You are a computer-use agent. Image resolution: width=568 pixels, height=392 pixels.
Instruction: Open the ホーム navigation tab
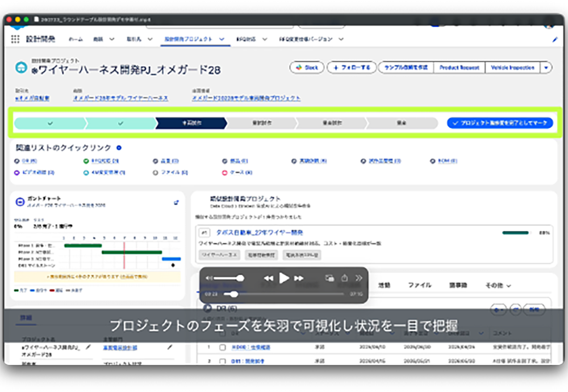click(x=76, y=39)
